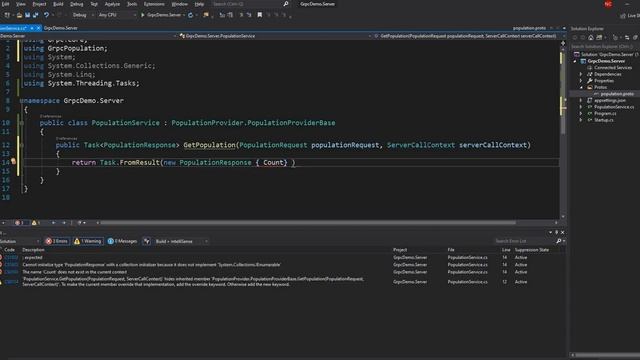Viewport: 640px width, 360px height.
Task: Click the lightbulb quick action on line 14
Action: (13, 162)
